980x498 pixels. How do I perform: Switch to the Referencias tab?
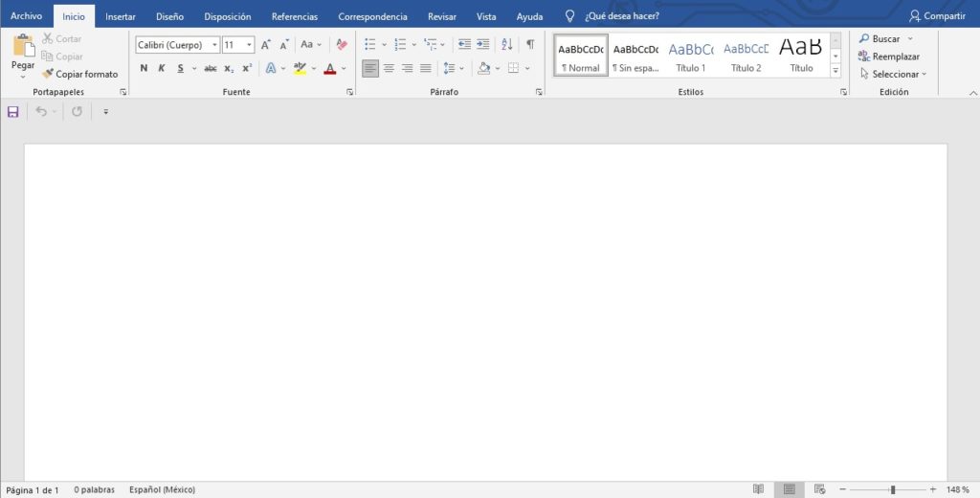pyautogui.click(x=295, y=16)
